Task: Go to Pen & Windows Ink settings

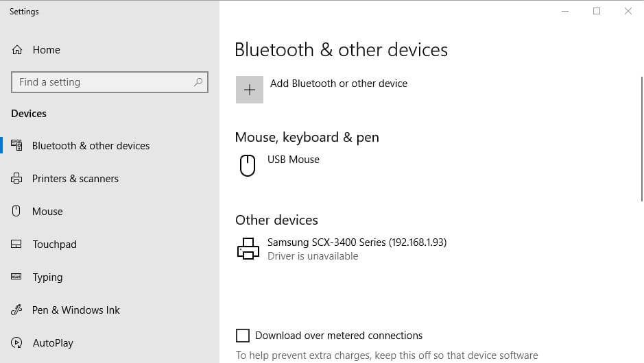Action: pos(76,310)
